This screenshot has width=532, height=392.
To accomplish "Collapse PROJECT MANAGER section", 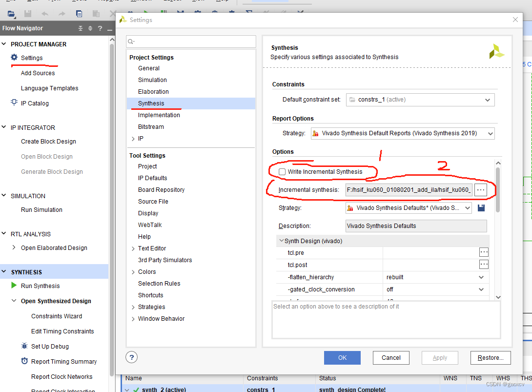I will tap(4, 44).
